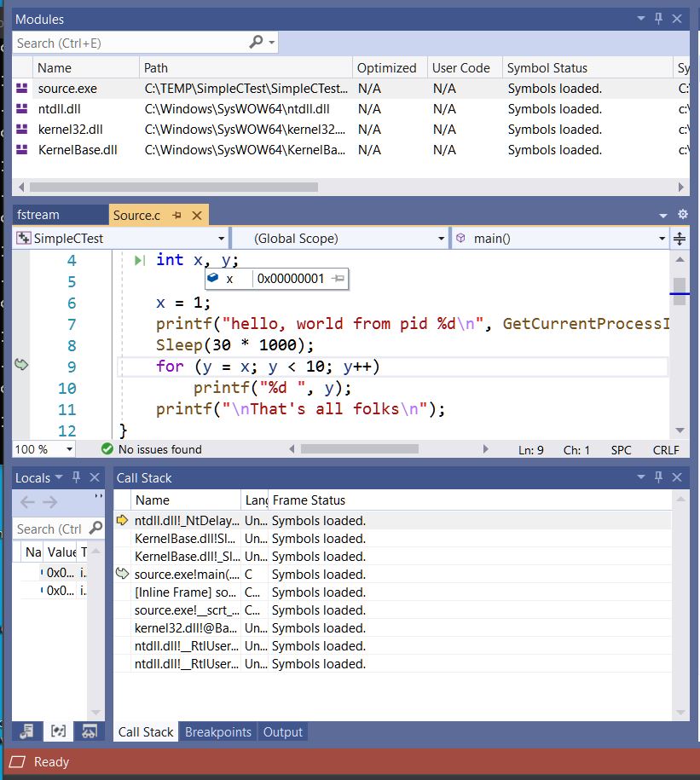This screenshot has width=700, height=780.
Task: Toggle pin on Source.c tab
Action: point(176,216)
